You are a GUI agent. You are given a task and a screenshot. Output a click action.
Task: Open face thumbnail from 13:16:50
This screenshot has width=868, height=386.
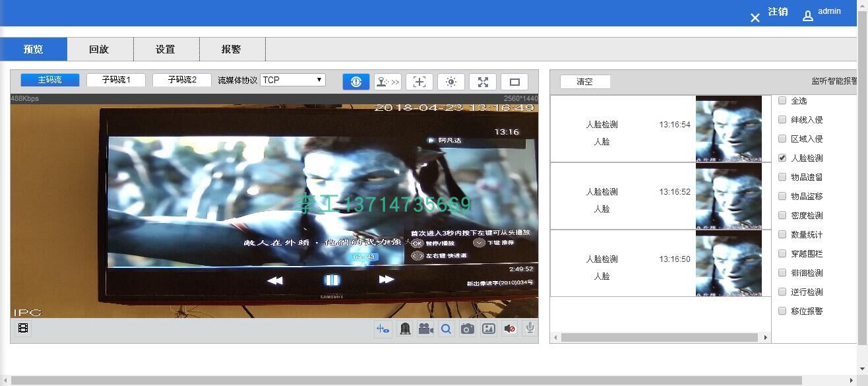[x=728, y=263]
